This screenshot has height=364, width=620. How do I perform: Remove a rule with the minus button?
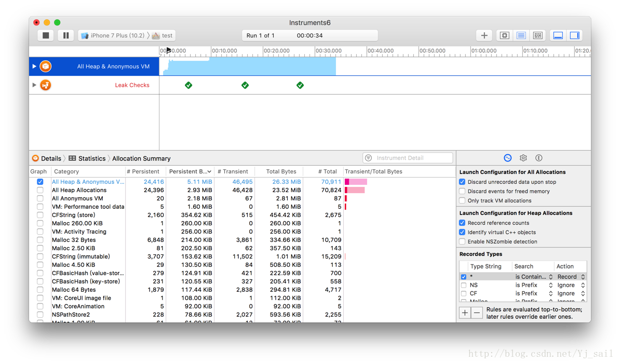(x=477, y=313)
